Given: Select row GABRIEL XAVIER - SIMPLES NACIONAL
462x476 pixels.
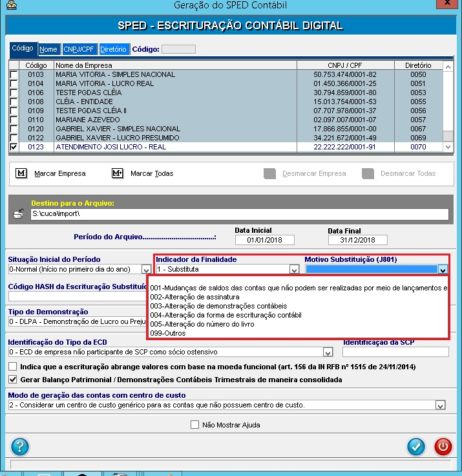Looking at the screenshot, I should pos(226,129).
